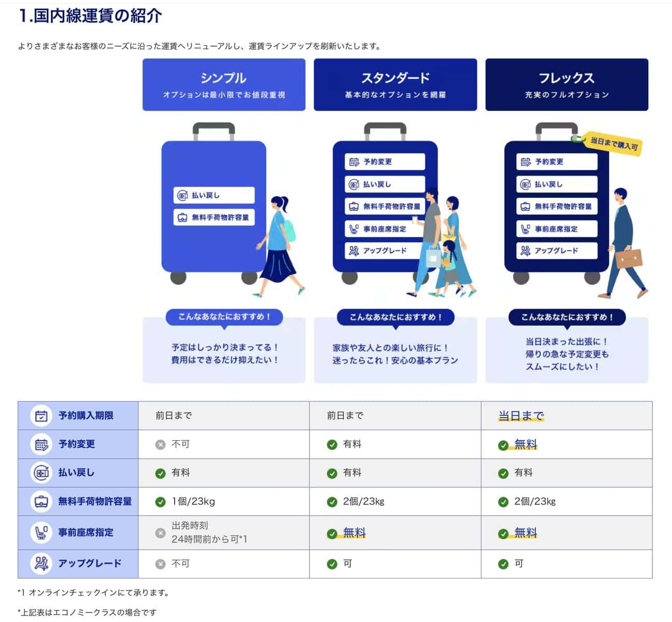Click 事前座席指定 label on the フレックス suitcase
Image resolution: width=672 pixels, height=622 pixels.
[x=556, y=229]
